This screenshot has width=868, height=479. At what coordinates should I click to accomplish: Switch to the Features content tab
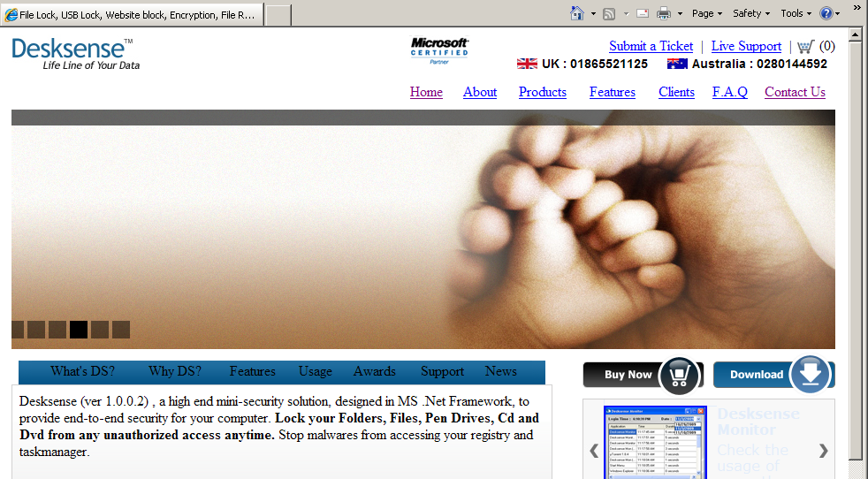(x=253, y=371)
